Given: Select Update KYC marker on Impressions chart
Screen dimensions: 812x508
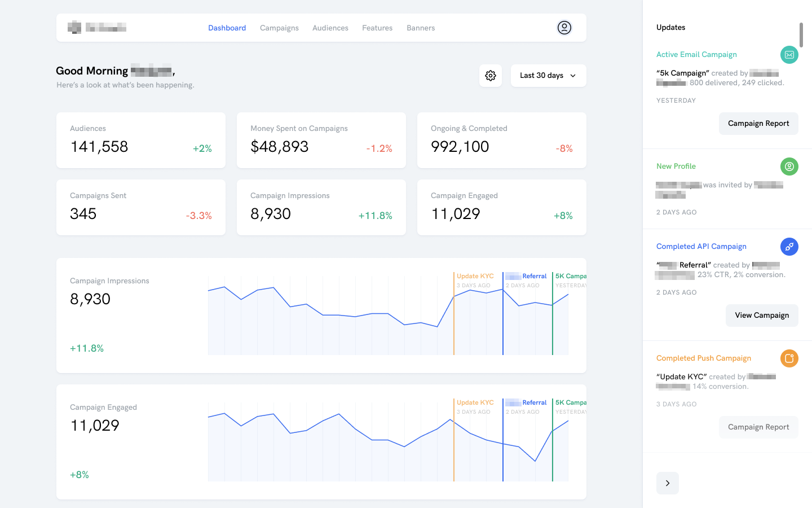Looking at the screenshot, I should [475, 277].
